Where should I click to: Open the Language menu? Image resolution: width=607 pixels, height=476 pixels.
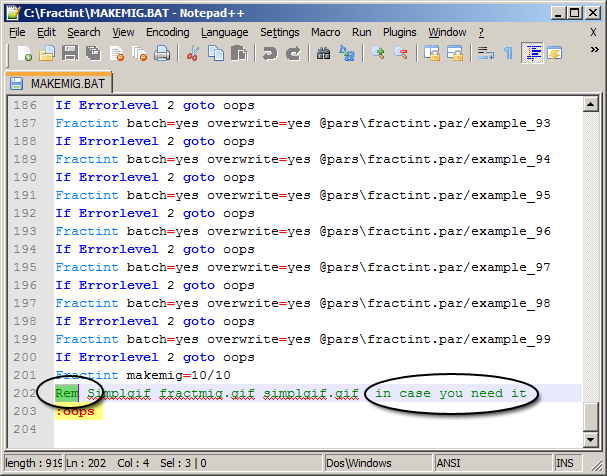(x=225, y=33)
